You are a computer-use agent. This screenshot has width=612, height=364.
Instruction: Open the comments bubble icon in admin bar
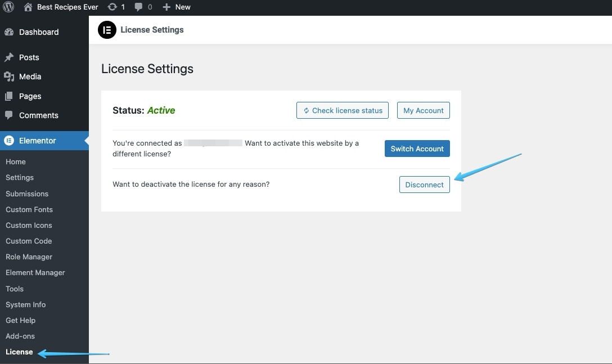pos(139,7)
